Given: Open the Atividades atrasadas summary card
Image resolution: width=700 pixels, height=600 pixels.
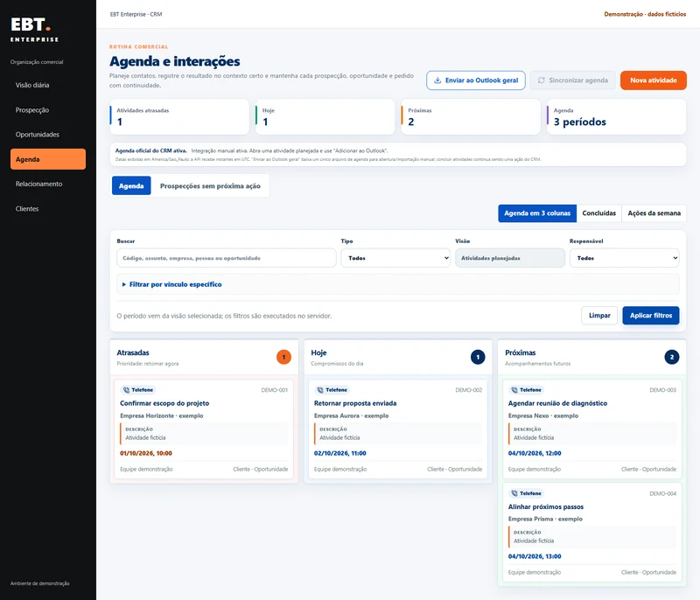Looking at the screenshot, I should pos(179,117).
